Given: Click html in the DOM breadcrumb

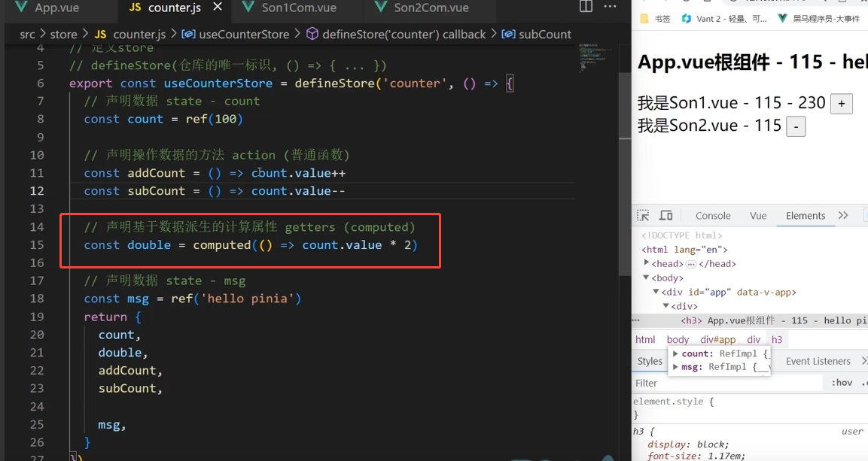Looking at the screenshot, I should coord(645,339).
